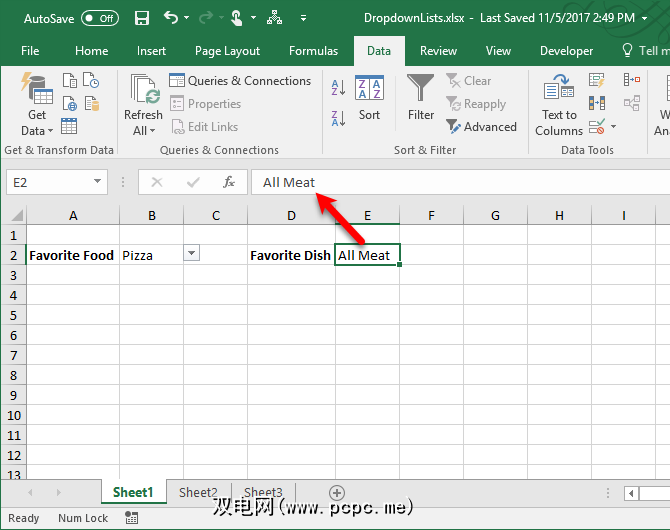This screenshot has height=530, width=670.
Task: Expand the Name Box dropdown
Action: pyautogui.click(x=97, y=182)
